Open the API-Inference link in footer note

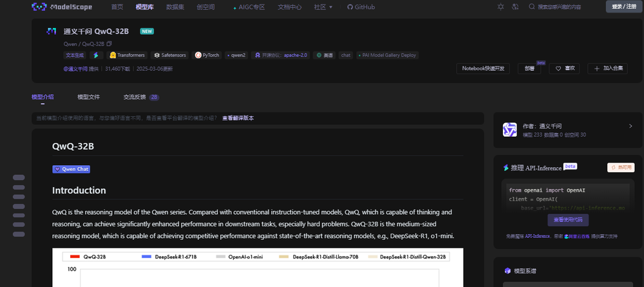pos(538,237)
